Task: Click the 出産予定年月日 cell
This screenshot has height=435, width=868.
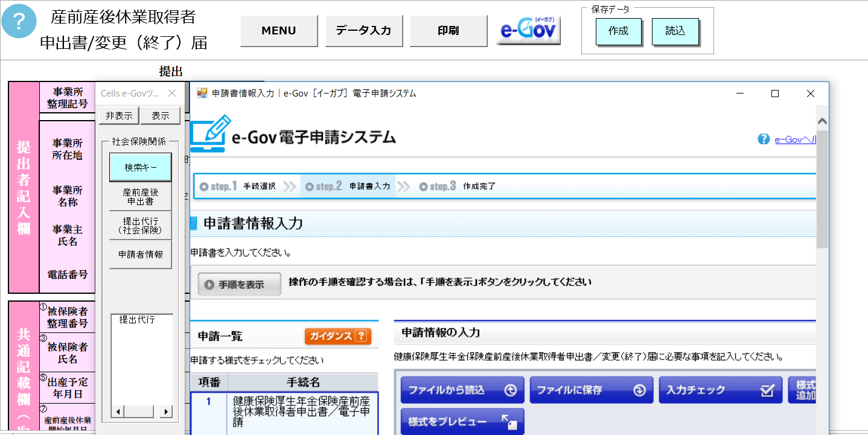Action: (x=68, y=387)
